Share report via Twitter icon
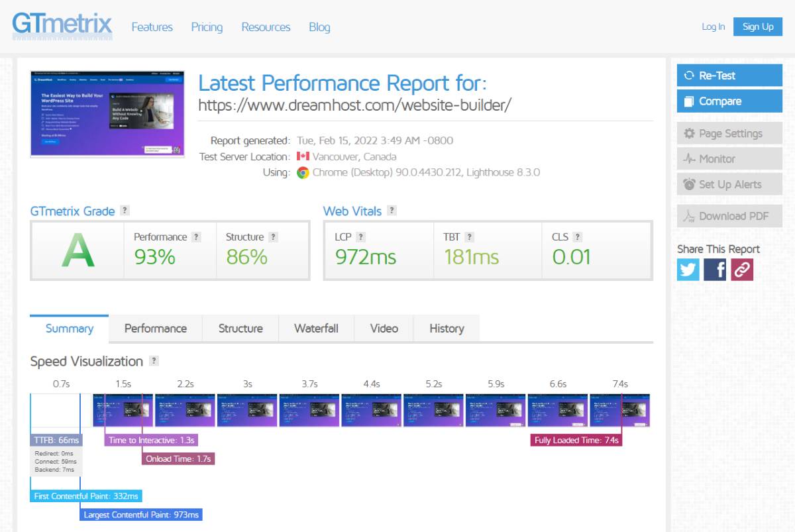 [688, 270]
